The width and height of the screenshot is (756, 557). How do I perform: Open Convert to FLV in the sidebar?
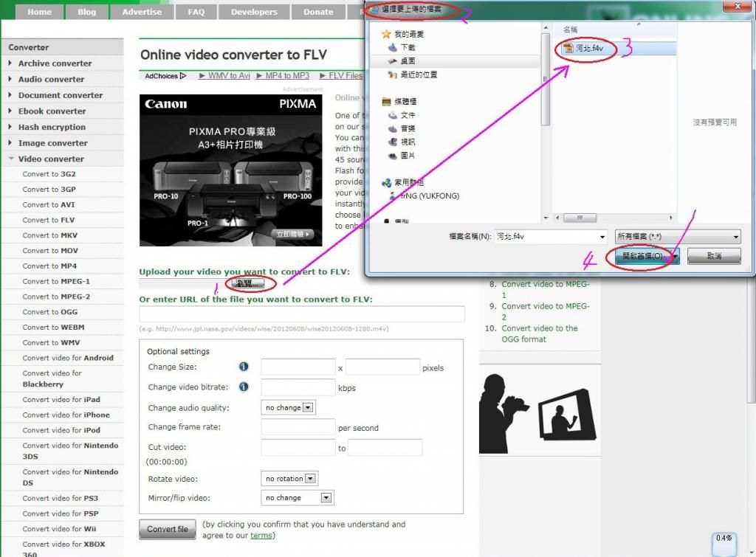pyautogui.click(x=49, y=220)
